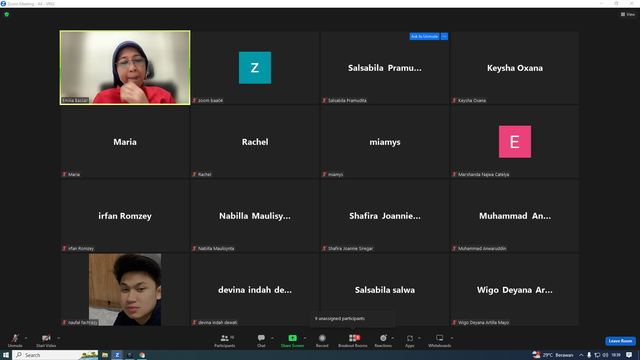This screenshot has width=640, height=360.
Task: Expand arrow beside Whiteboards
Action: pyautogui.click(x=452, y=338)
